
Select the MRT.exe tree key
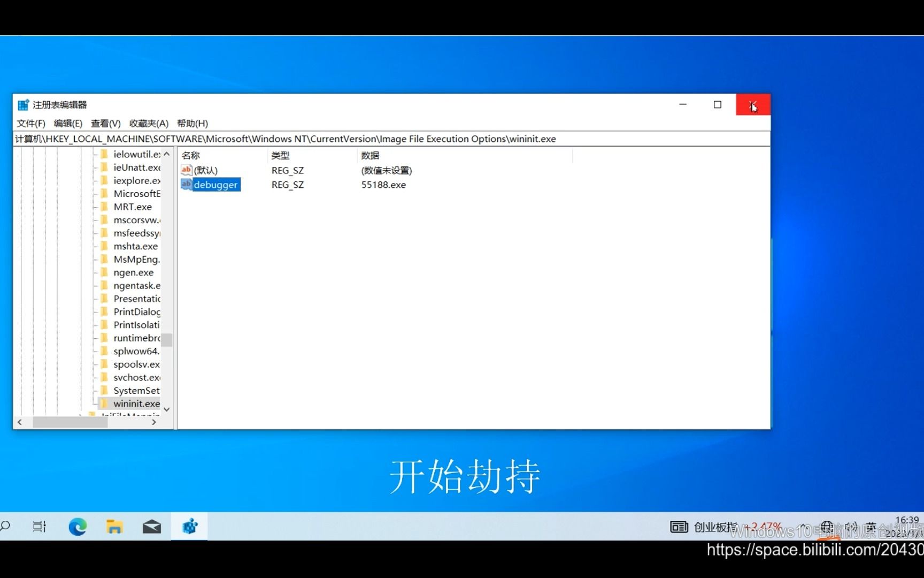point(133,207)
